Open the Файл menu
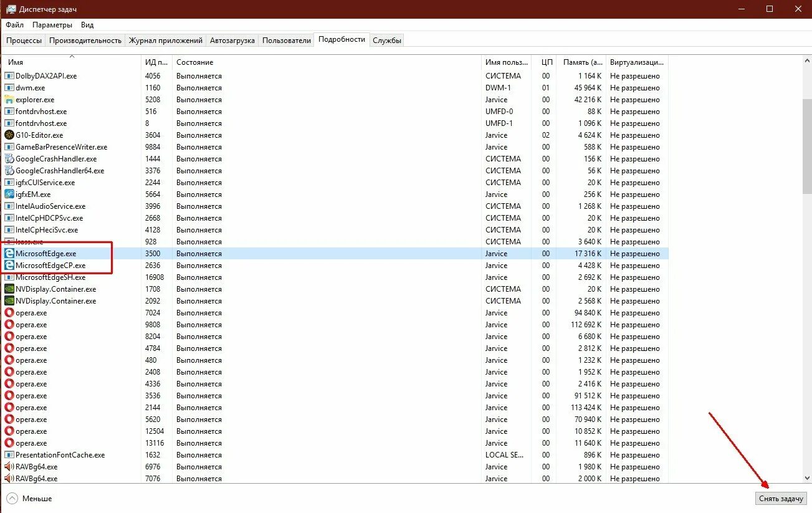 pos(15,25)
